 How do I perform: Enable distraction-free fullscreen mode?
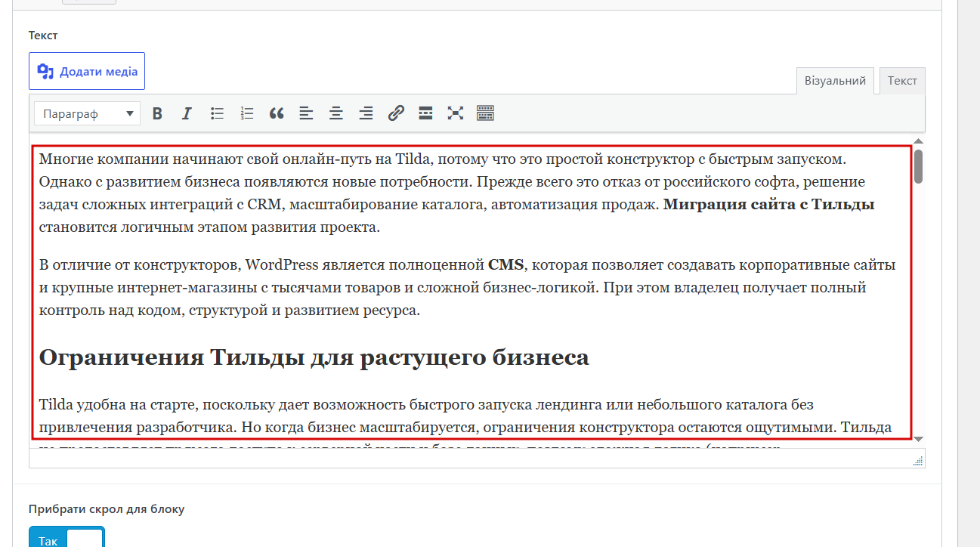click(x=455, y=113)
